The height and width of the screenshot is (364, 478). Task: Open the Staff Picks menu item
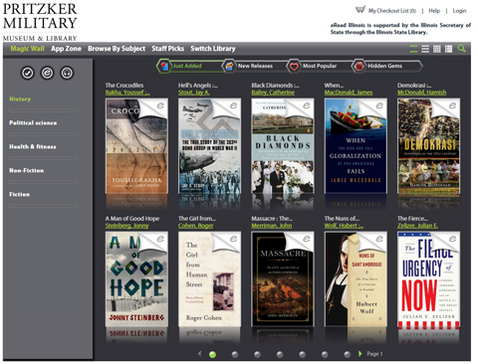[x=168, y=49]
